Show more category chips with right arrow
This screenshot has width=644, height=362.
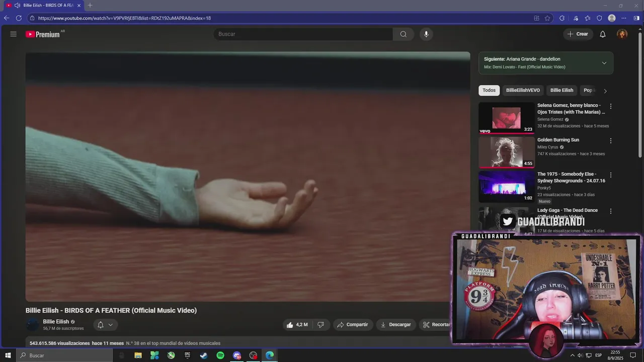pos(605,91)
